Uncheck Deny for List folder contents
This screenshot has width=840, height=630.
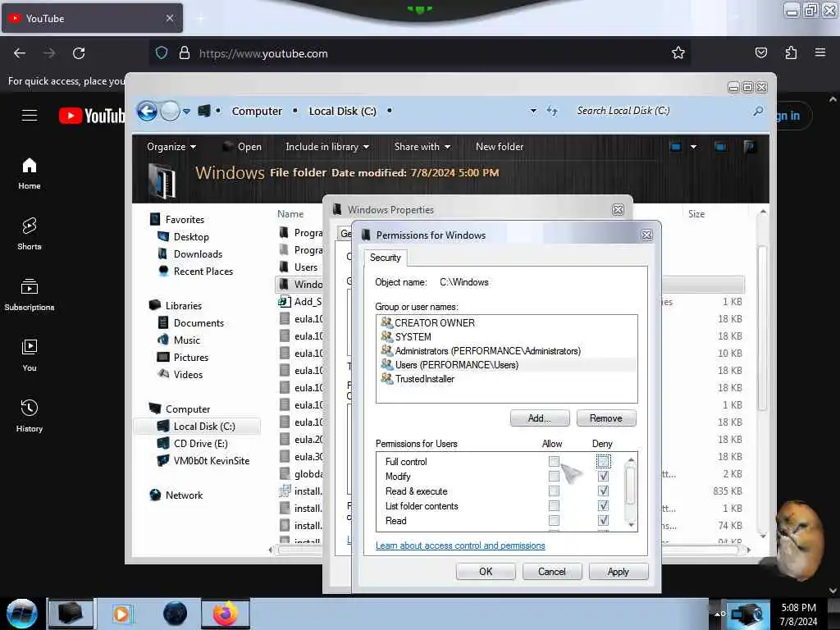tap(603, 505)
